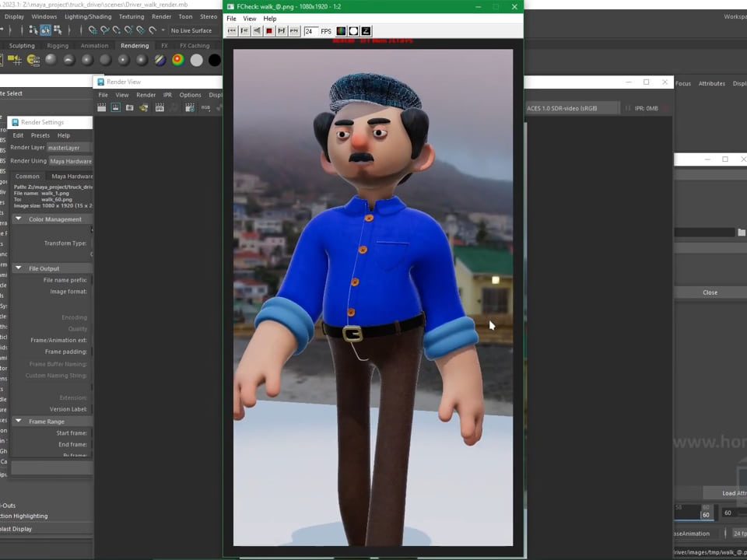Show alpha channel in FCheck
The height and width of the screenshot is (560, 747).
point(353,31)
